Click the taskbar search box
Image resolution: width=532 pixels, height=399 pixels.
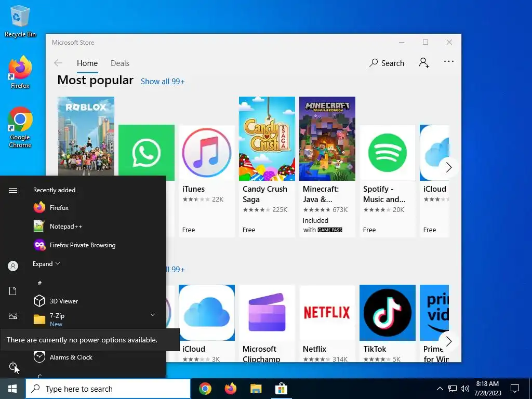pyautogui.click(x=108, y=389)
